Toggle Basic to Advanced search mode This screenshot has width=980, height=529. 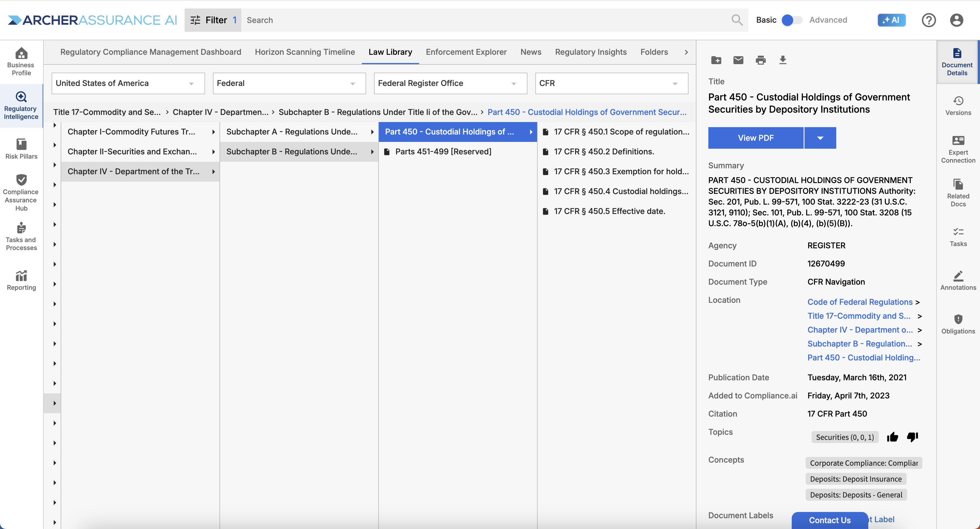(792, 20)
